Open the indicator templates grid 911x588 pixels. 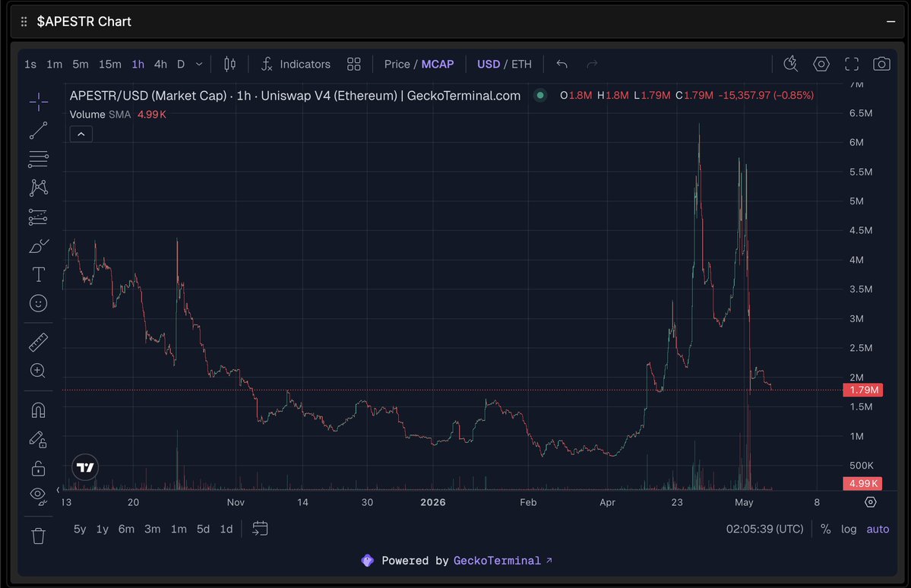(354, 64)
